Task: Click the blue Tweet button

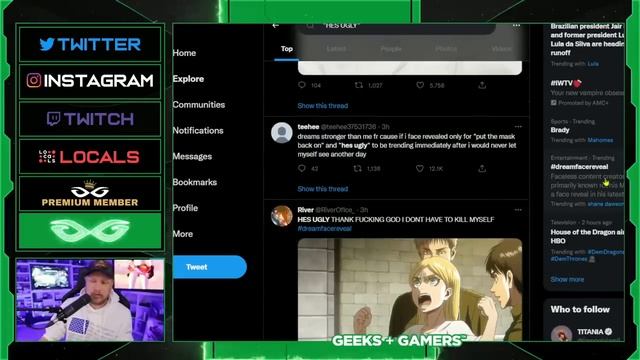Action: 210,267
